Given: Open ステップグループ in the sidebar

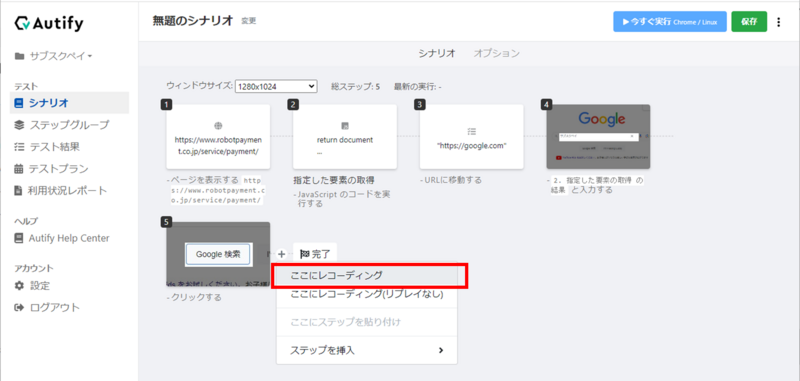Looking at the screenshot, I should [69, 125].
